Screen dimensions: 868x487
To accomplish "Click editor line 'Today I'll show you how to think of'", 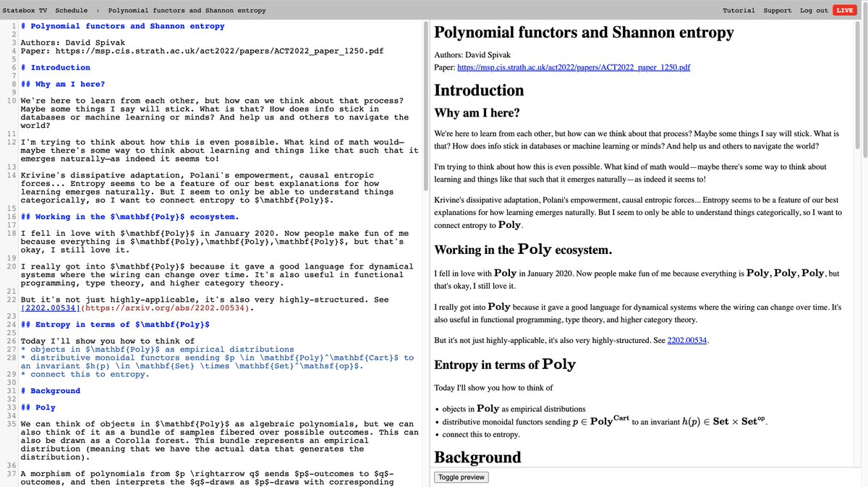I will pyautogui.click(x=108, y=341).
